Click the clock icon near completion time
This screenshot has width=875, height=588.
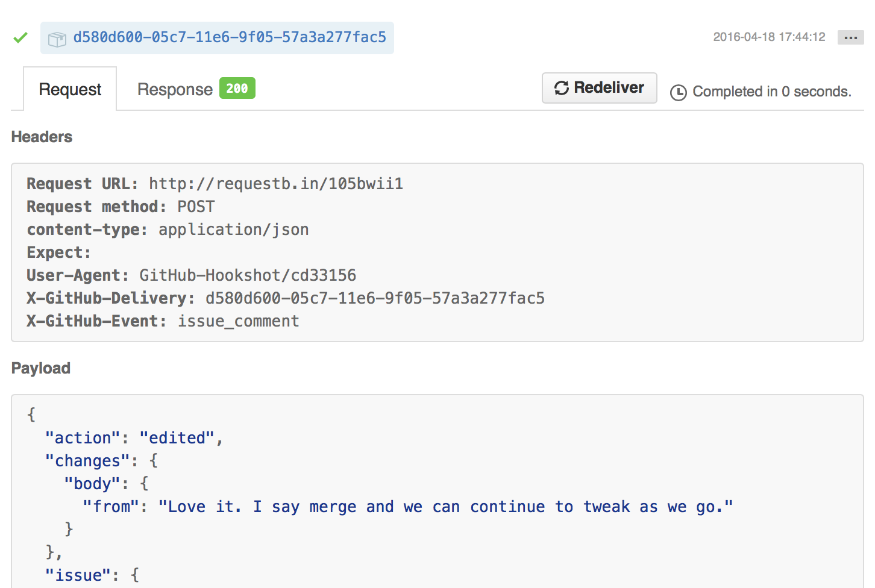tap(679, 92)
